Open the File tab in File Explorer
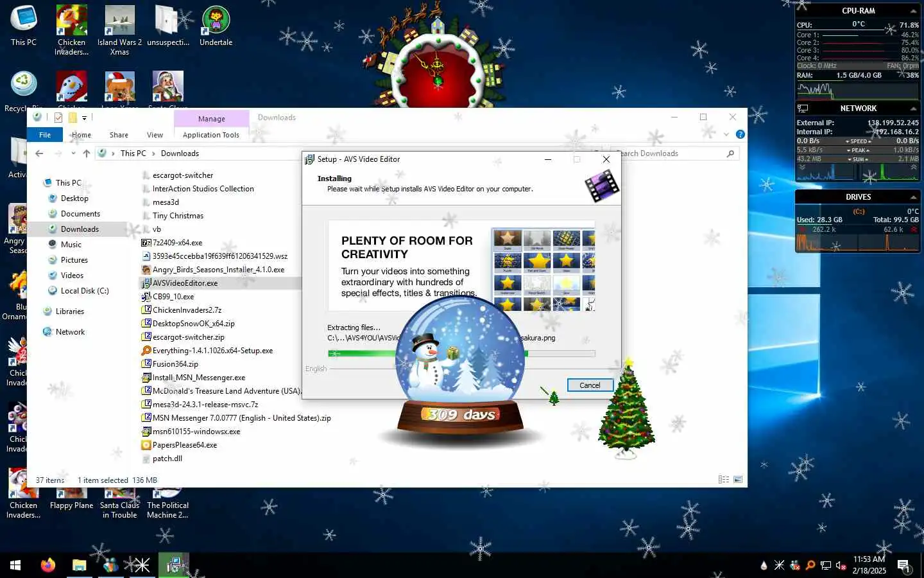The width and height of the screenshot is (924, 578). coord(45,135)
